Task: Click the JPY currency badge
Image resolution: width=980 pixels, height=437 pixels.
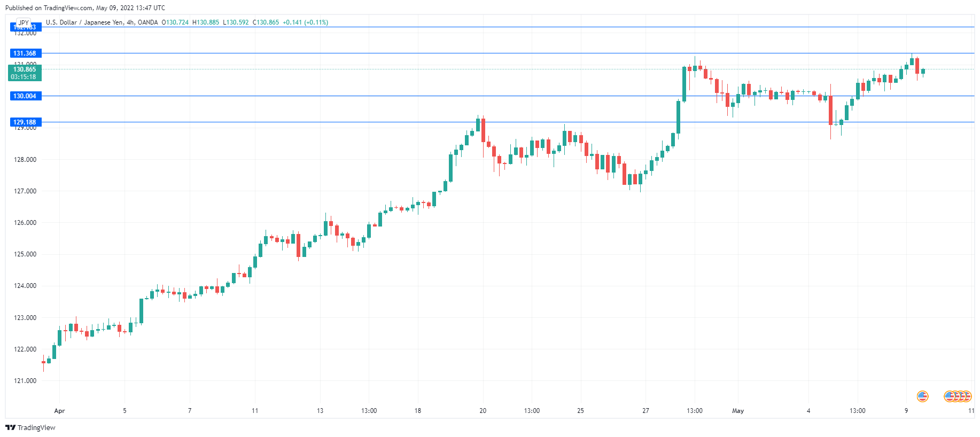Action: pyautogui.click(x=24, y=23)
